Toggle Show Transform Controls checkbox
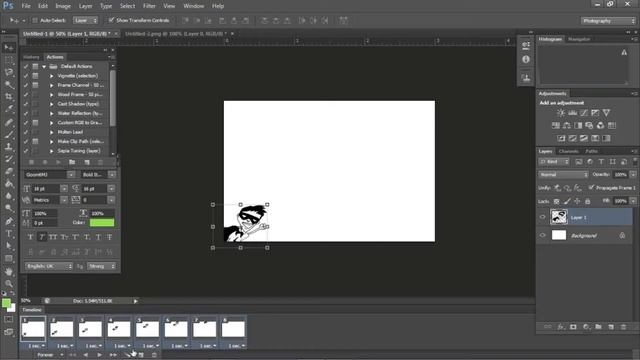 [x=111, y=20]
